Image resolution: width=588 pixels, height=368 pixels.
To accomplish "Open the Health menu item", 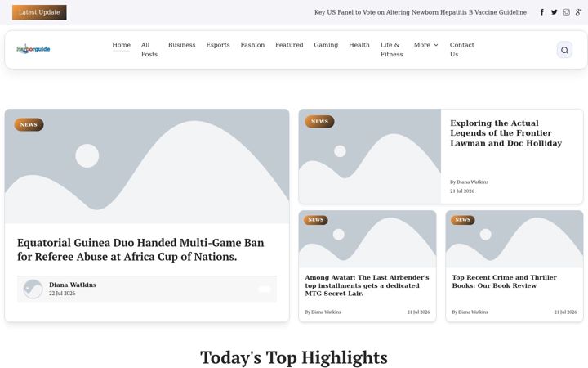I will click(x=359, y=45).
